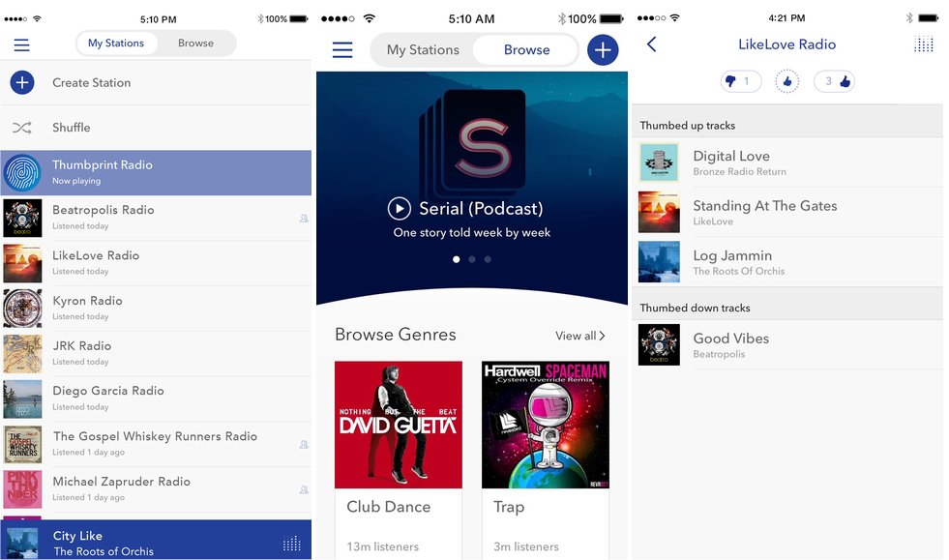
Task: Play the Serial (Podcast) feature
Action: [399, 208]
